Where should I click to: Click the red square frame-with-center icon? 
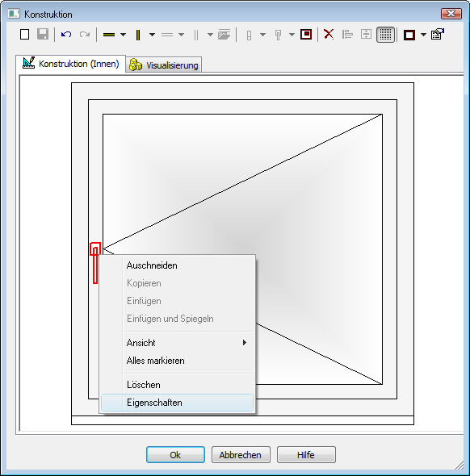(306, 34)
